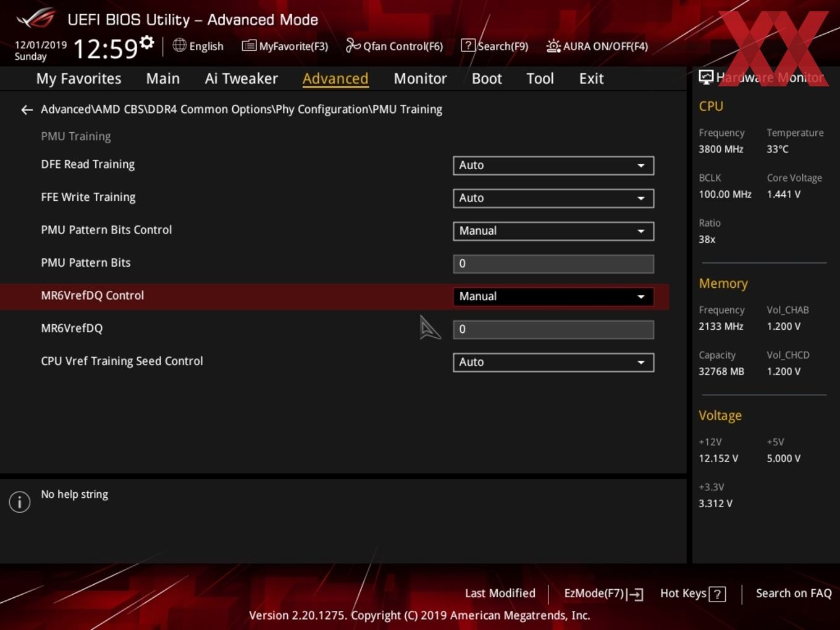Viewport: 840px width, 630px height.
Task: Click the CPU temperature value 33°C
Action: [778, 149]
